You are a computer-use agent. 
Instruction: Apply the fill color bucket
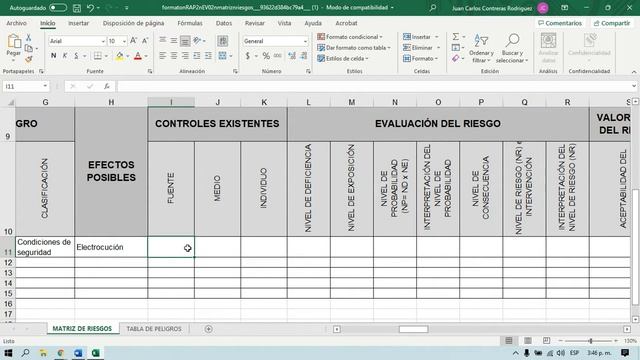click(120, 56)
